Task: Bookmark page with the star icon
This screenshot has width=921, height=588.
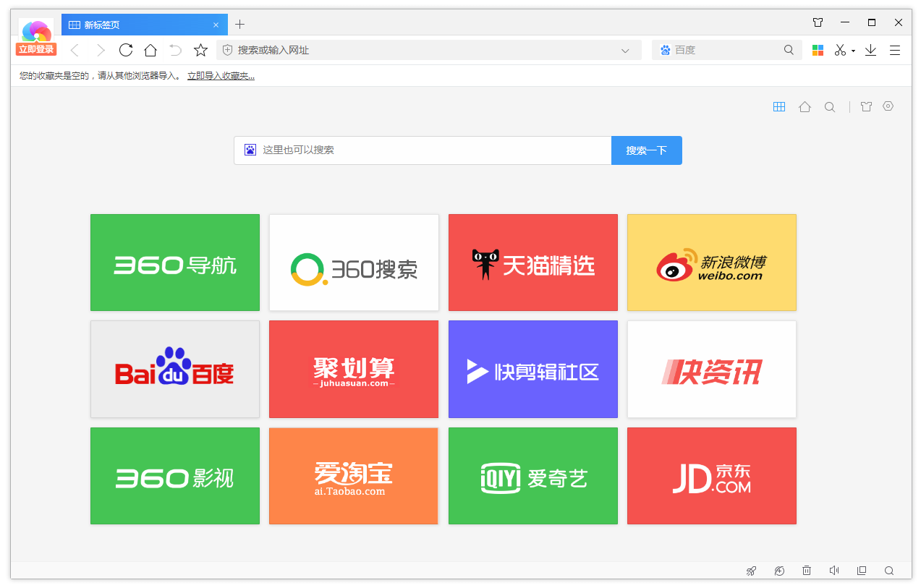Action: [x=200, y=50]
